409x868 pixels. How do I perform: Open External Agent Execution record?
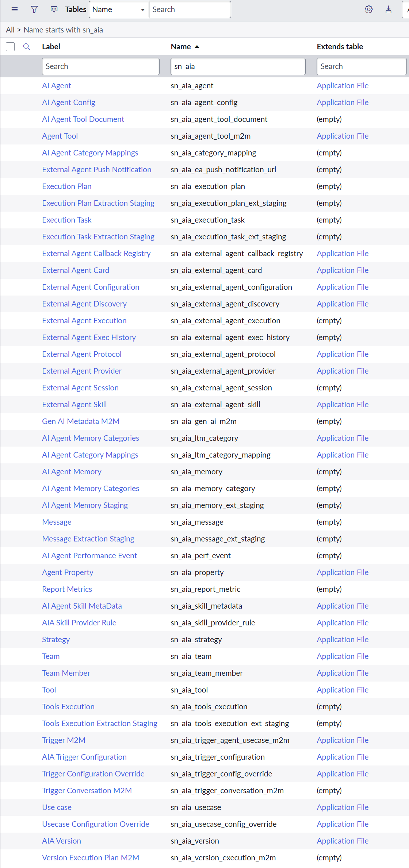click(84, 321)
